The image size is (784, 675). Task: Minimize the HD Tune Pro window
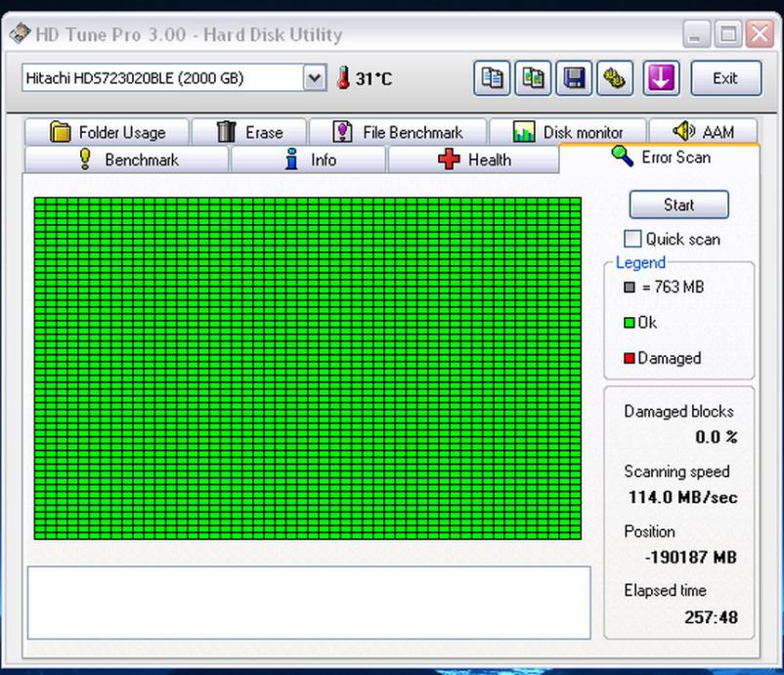pyautogui.click(x=696, y=34)
